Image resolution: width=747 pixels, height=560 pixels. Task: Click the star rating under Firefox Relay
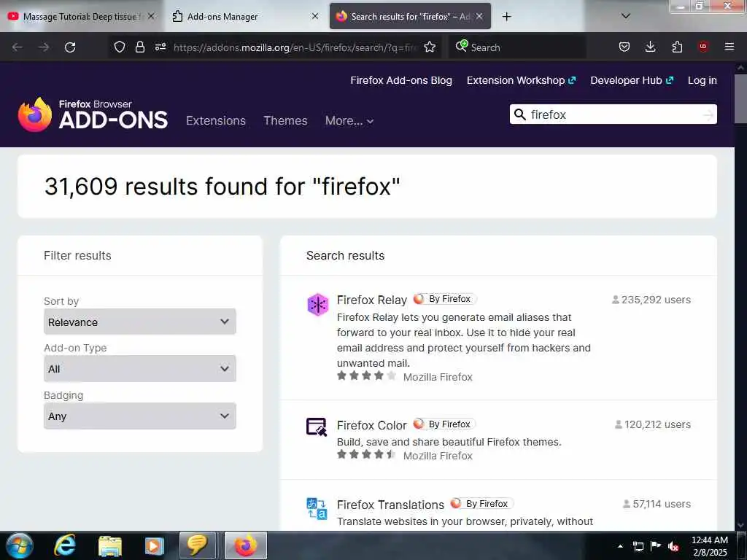click(366, 376)
